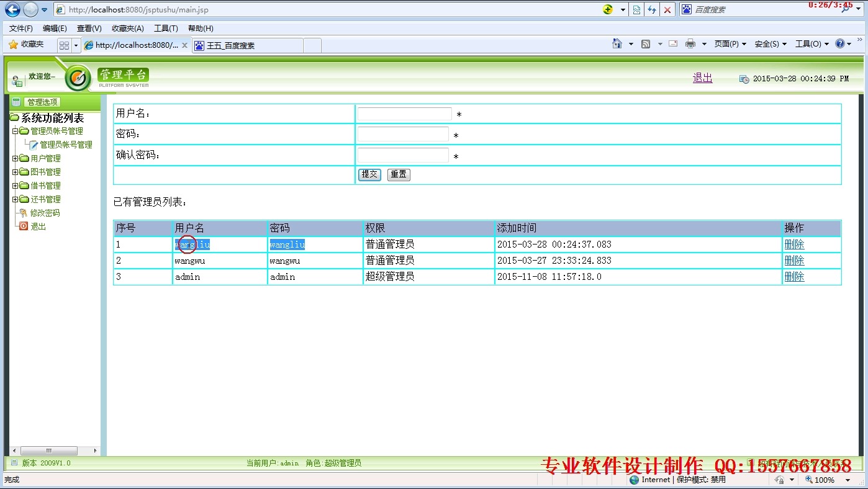Open the tab list dropdown arrow
Image resolution: width=868 pixels, height=489 pixels.
point(76,45)
